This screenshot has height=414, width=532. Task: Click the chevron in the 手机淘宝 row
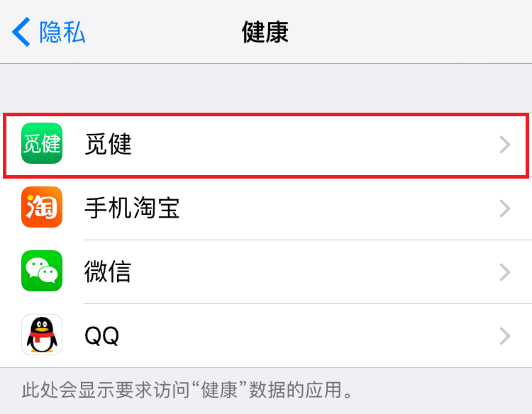[504, 208]
